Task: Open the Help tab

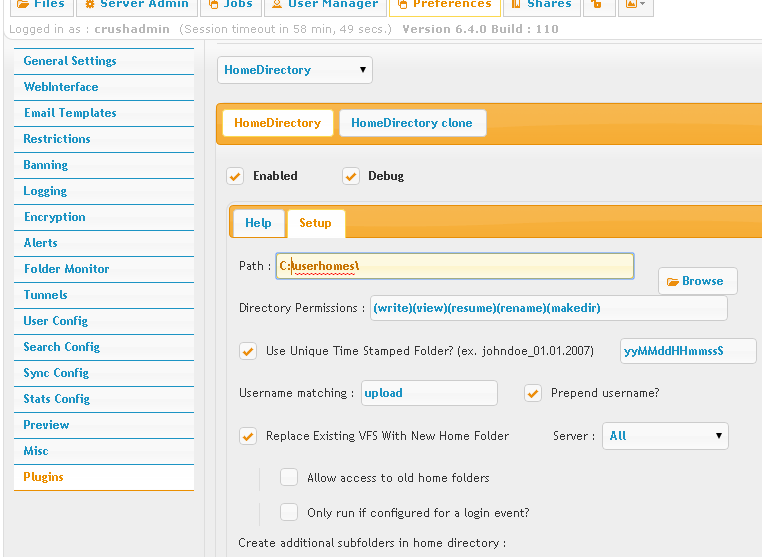Action: [259, 223]
